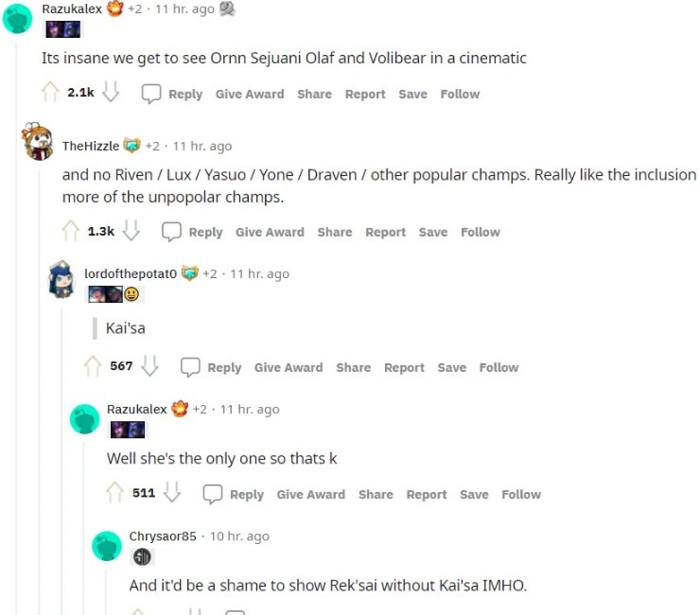Click speech bubble icon on top comment
Viewport: 700px width, 615px height.
pos(151,94)
